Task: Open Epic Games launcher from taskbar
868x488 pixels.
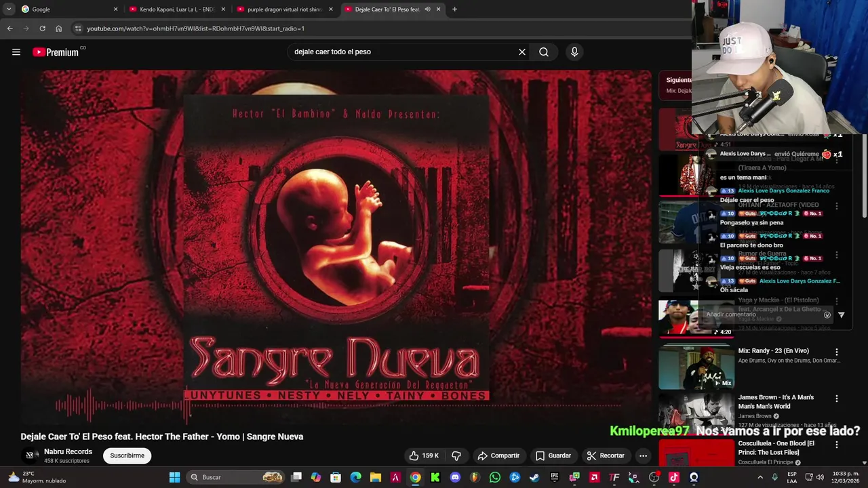Action: click(x=554, y=477)
